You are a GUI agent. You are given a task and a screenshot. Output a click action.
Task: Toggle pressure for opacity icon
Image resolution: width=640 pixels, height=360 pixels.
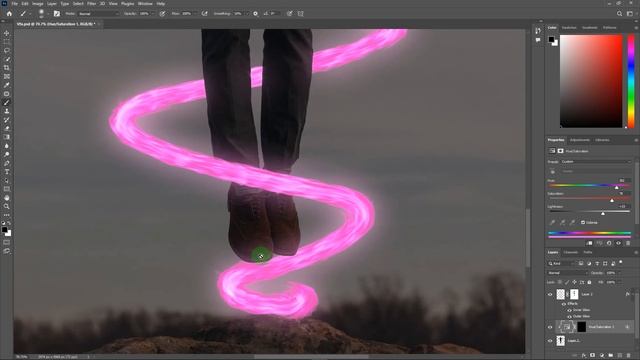[x=162, y=13]
